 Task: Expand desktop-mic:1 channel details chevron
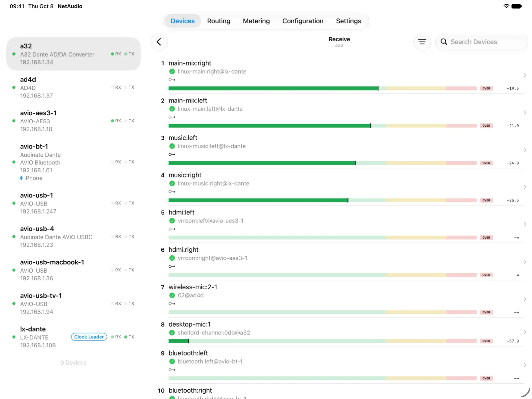pos(525,332)
